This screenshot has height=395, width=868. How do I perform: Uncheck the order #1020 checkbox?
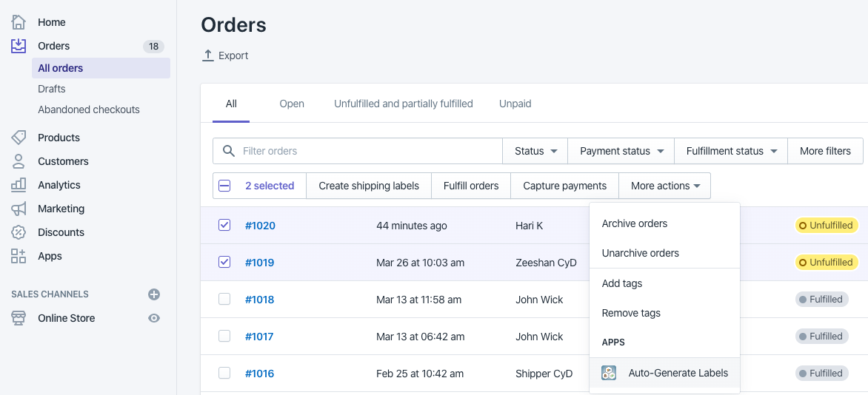[x=224, y=225]
